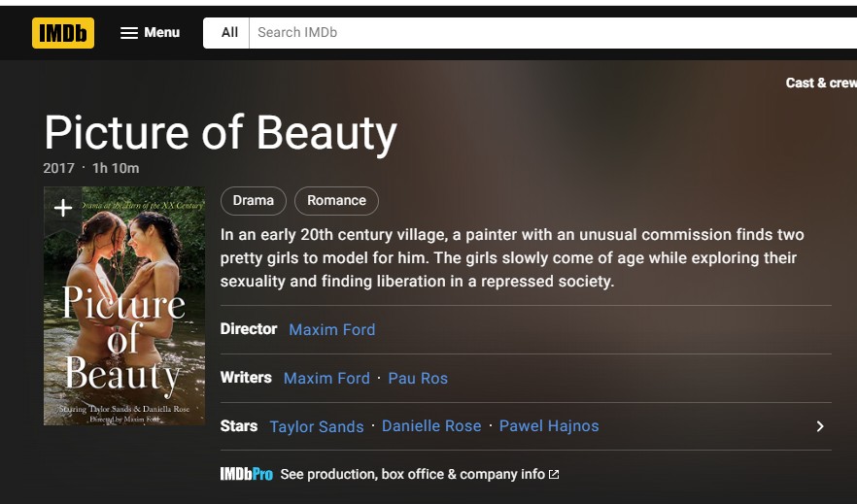Select the Drama genre chip

(254, 201)
